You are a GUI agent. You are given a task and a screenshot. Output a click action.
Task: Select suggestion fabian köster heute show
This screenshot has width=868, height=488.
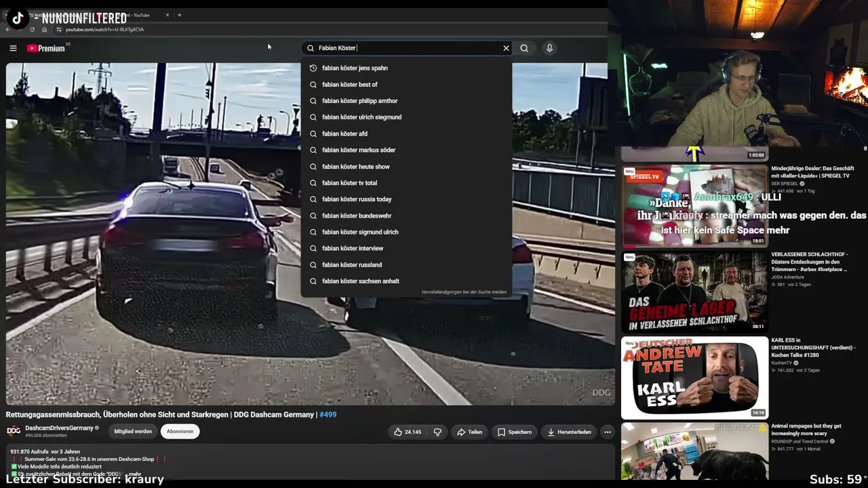click(x=407, y=167)
